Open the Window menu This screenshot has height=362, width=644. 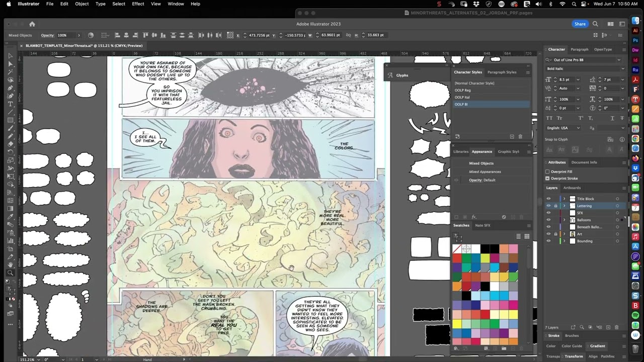coord(176,4)
